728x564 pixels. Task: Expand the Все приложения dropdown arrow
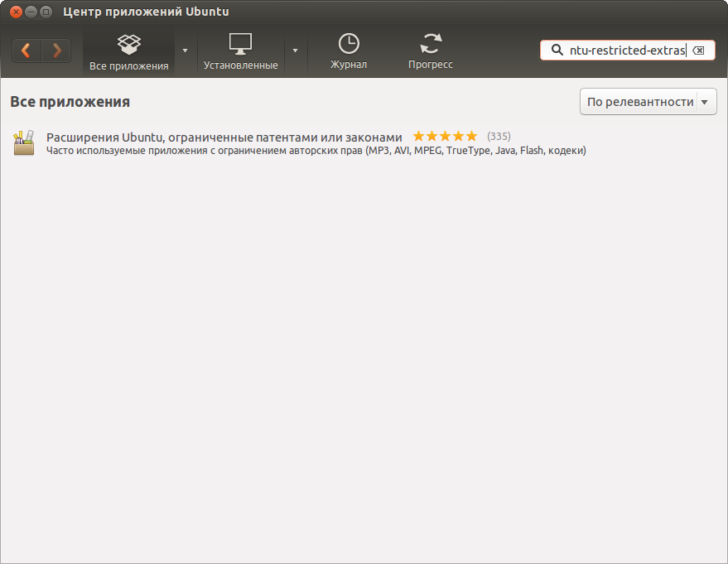pos(186,51)
